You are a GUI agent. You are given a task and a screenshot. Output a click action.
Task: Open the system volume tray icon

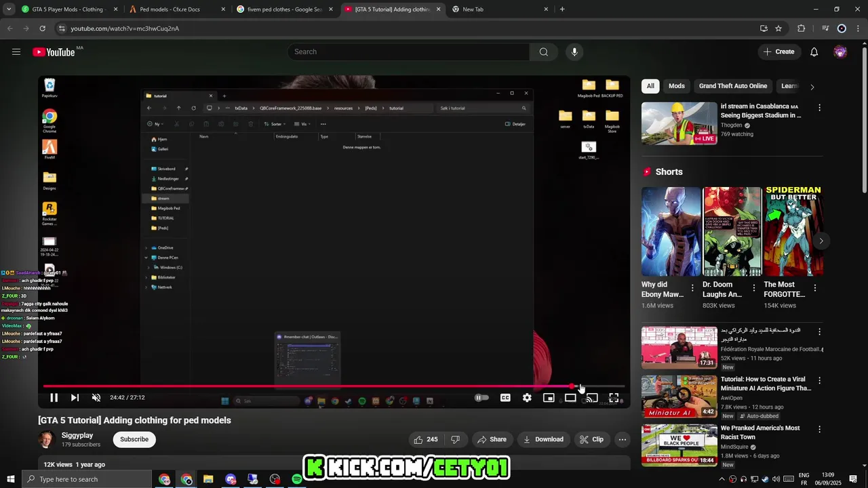point(776,479)
